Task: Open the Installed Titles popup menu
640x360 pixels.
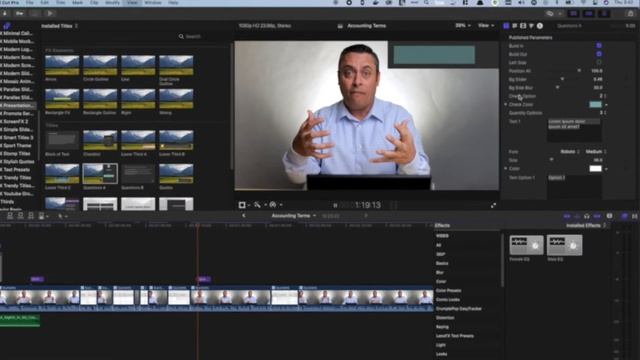Action: click(x=60, y=26)
